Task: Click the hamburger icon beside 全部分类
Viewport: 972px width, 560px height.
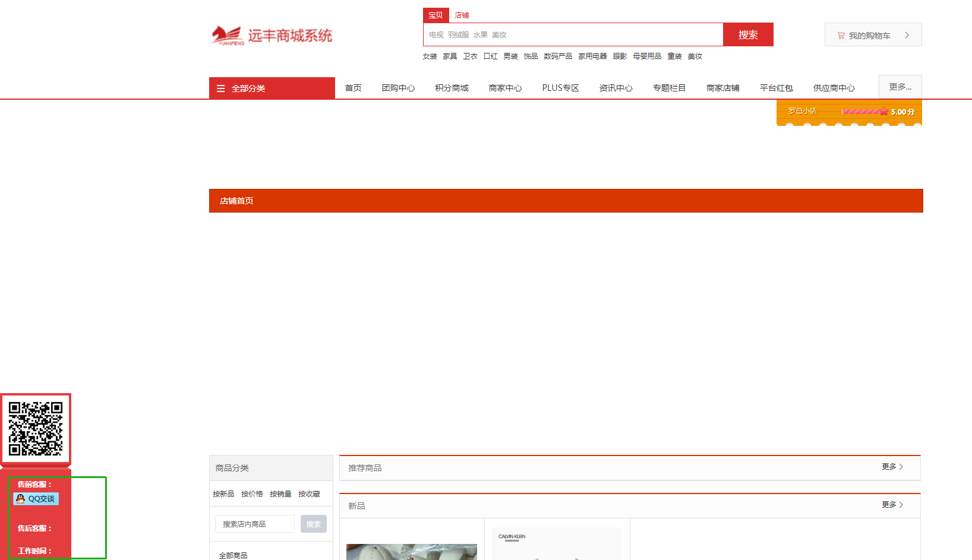Action: pyautogui.click(x=220, y=88)
